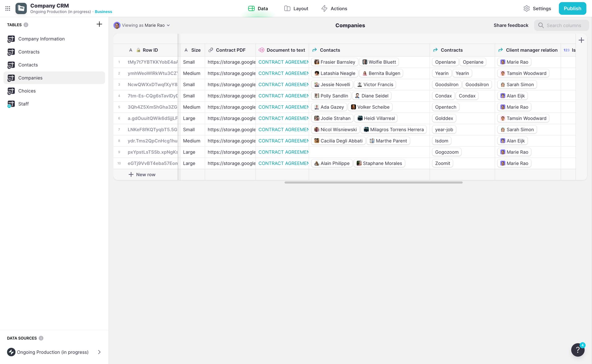Expand the Ongoing Production data source
The width and height of the screenshot is (592, 364).
pos(99,352)
